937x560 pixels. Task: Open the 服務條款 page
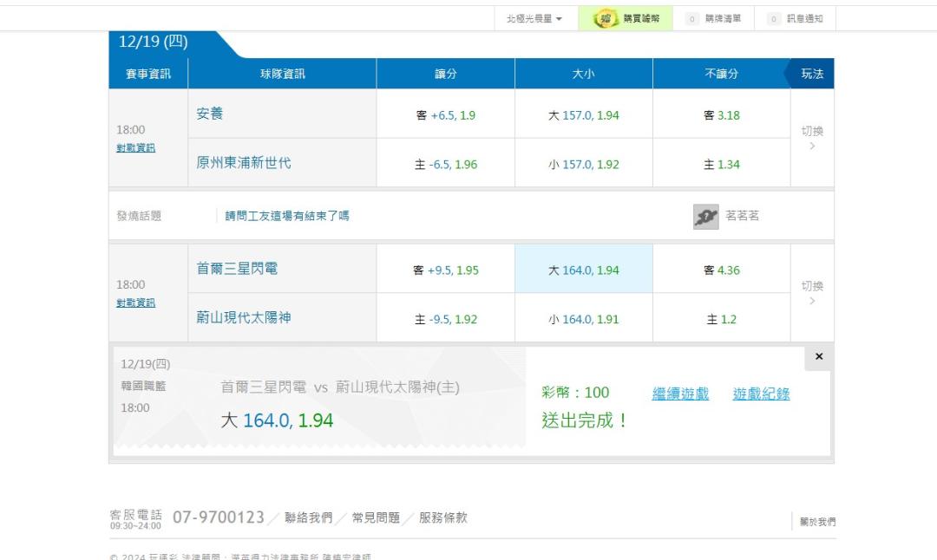[442, 518]
